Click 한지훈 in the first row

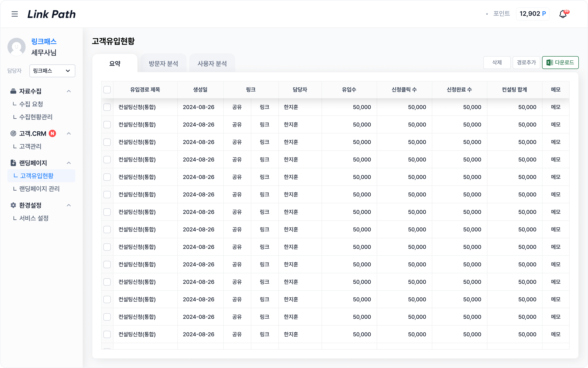291,107
